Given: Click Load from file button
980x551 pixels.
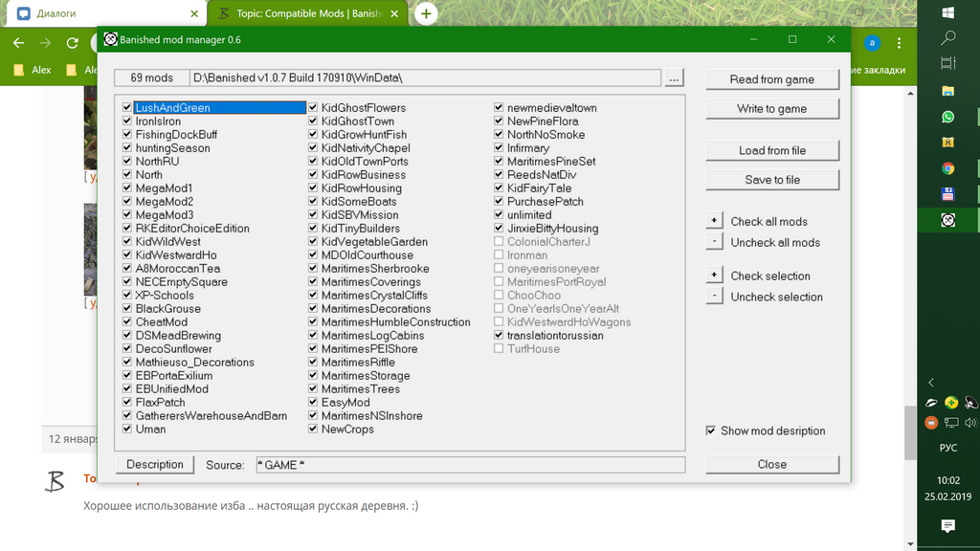Looking at the screenshot, I should (772, 150).
